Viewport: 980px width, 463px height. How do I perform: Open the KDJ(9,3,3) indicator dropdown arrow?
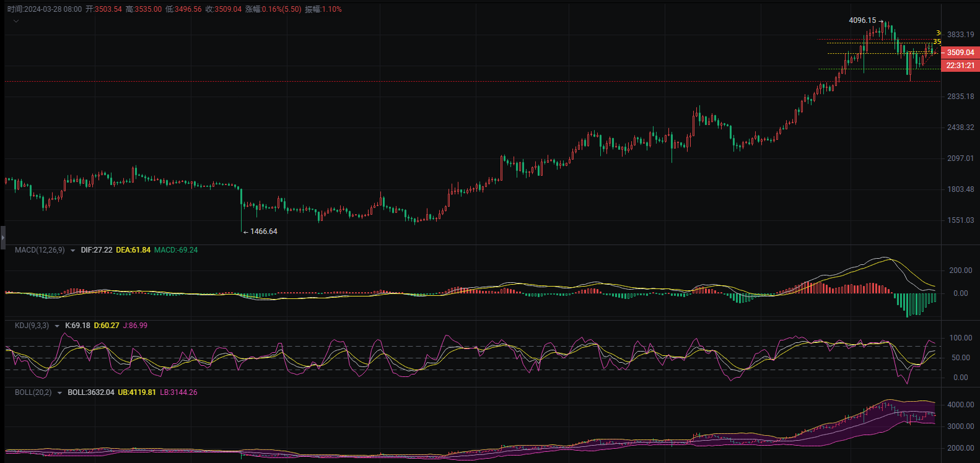point(57,326)
